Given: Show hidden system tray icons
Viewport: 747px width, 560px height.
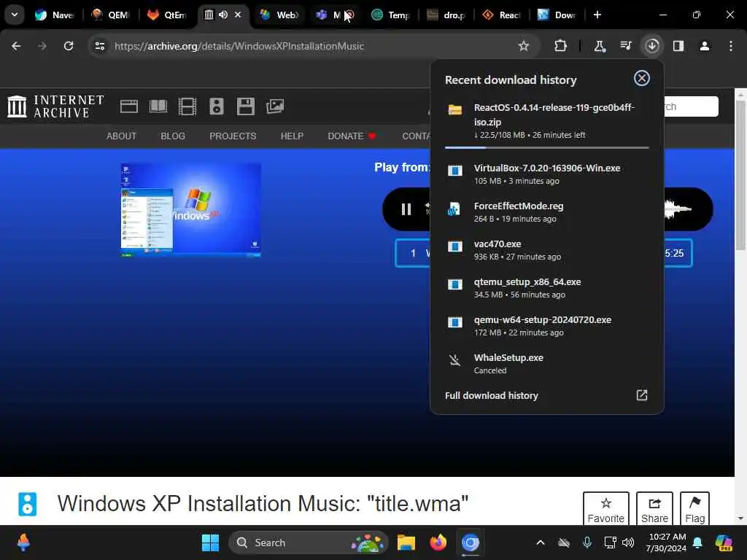Looking at the screenshot, I should pos(541,542).
